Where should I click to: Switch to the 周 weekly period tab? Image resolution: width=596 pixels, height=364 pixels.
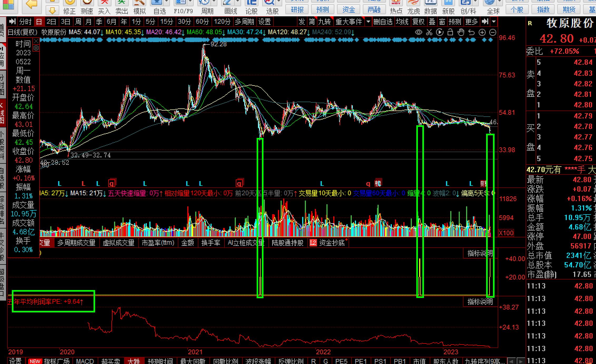pyautogui.click(x=78, y=22)
